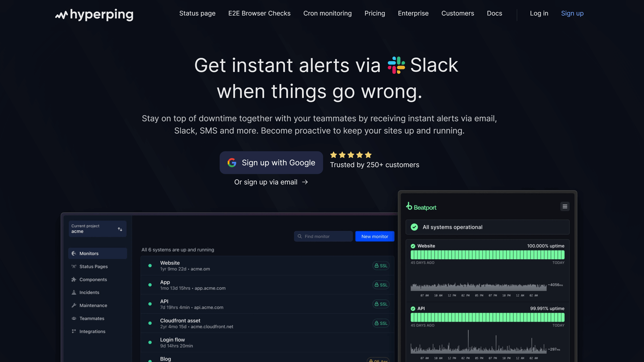This screenshot has height=362, width=644.
Task: Open the Pricing page
Action: [375, 13]
